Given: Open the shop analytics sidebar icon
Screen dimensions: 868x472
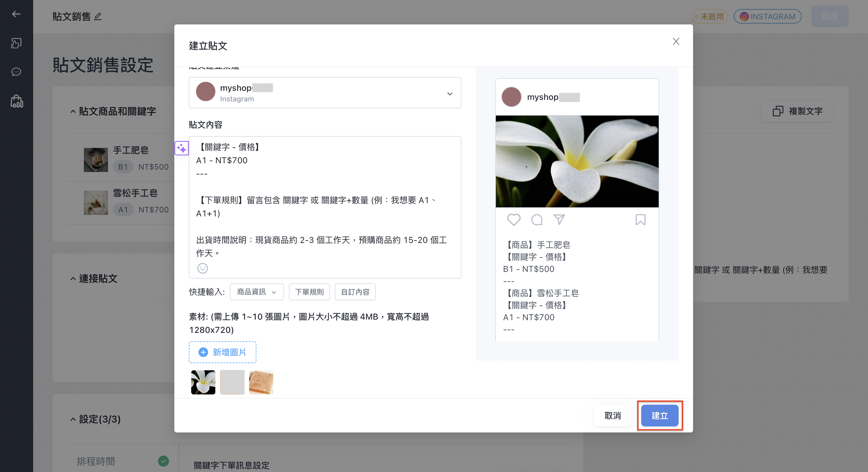Looking at the screenshot, I should [17, 101].
